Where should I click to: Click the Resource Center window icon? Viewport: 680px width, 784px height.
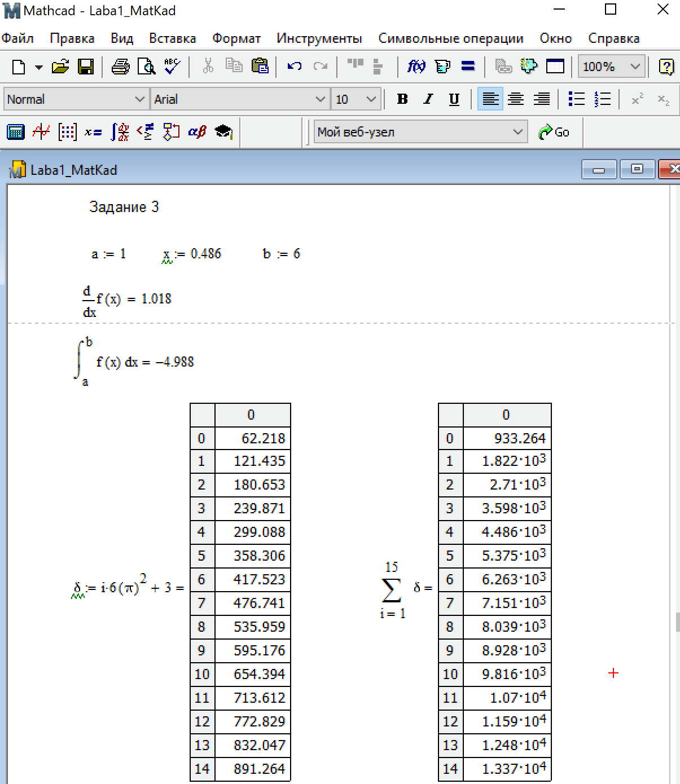pyautogui.click(x=555, y=67)
